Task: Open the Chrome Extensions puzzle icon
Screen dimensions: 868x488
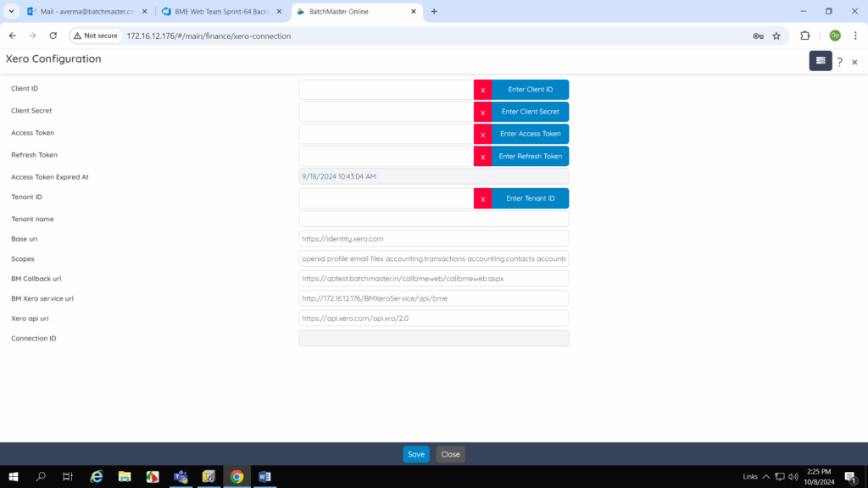Action: pyautogui.click(x=805, y=36)
